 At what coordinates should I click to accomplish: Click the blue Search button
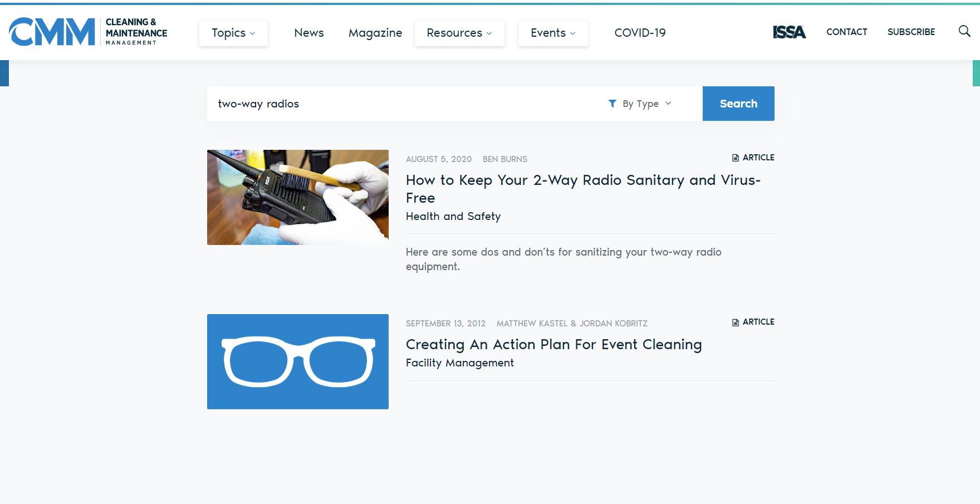[x=738, y=104]
